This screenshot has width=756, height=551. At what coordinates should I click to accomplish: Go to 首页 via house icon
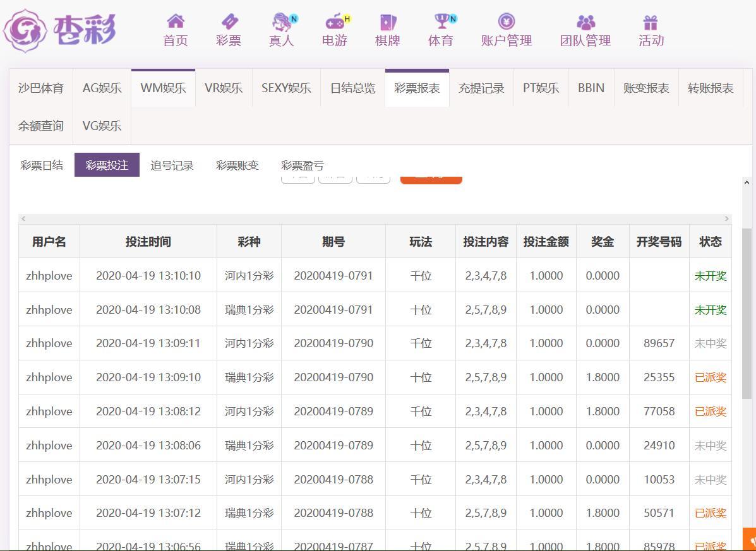[x=176, y=22]
